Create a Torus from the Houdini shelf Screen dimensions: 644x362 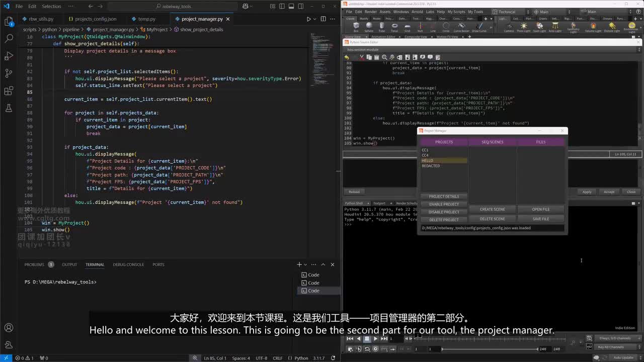[394, 27]
